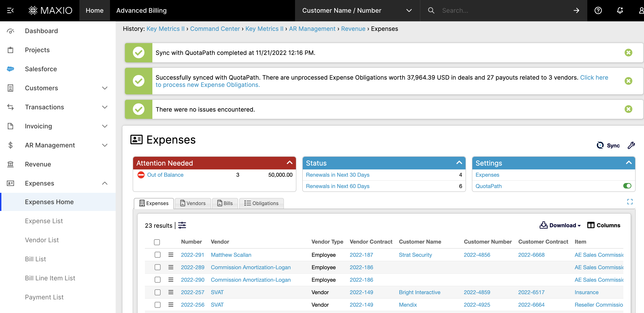Screen dimensions: 644x313
Task: Expand table to fullscreen icon
Action: point(629,202)
